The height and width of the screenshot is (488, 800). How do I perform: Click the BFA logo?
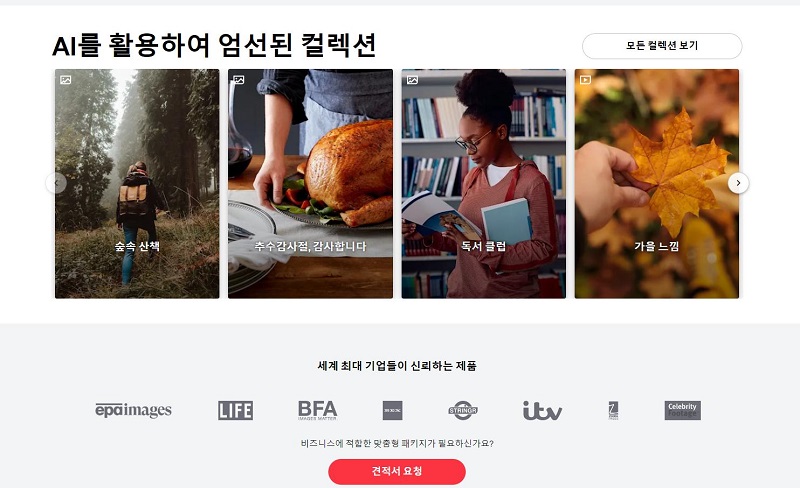point(317,410)
